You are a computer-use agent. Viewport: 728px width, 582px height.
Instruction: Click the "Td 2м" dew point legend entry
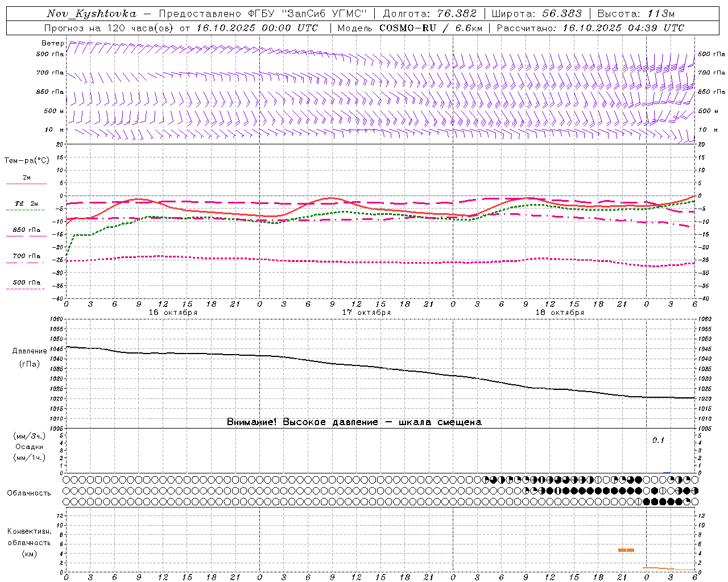pos(27,203)
